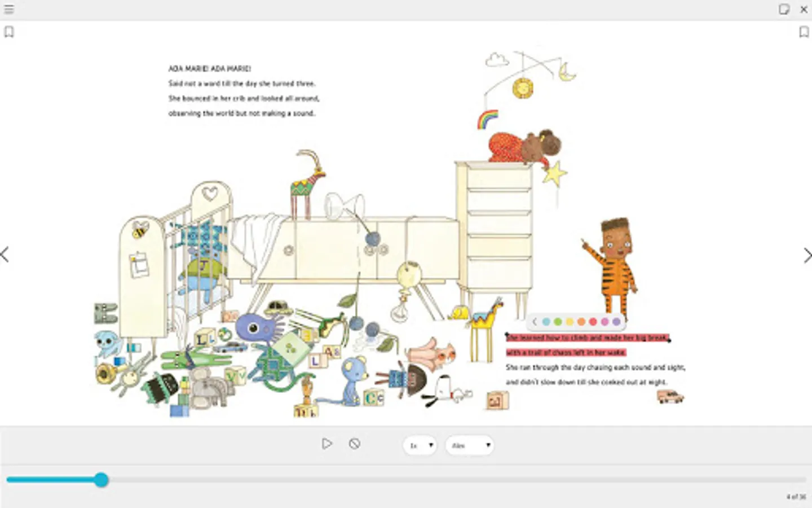Choose the purple highlight color

point(616,322)
